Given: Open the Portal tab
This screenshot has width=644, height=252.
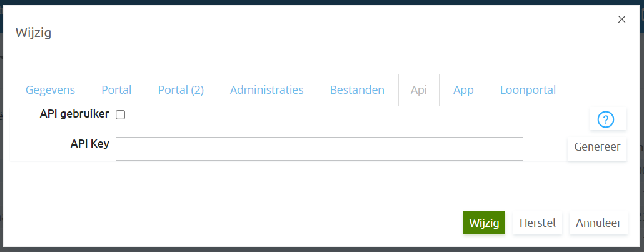Looking at the screenshot, I should [x=116, y=90].
